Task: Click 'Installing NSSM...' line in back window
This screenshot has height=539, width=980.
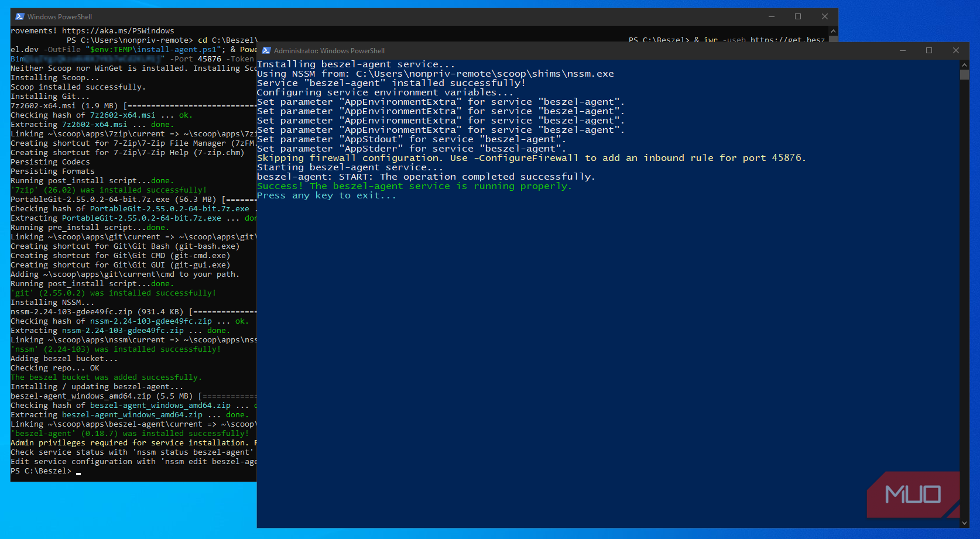Action: point(53,303)
